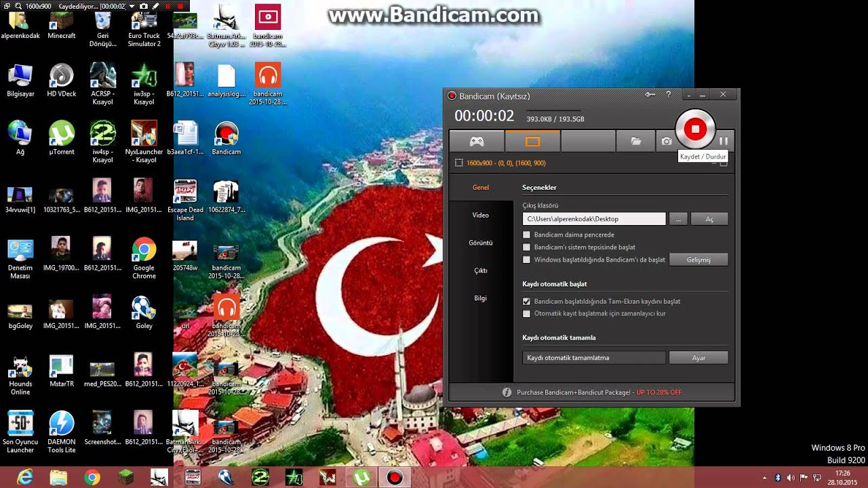Enable Windows başlatıldığında Bandicam'ı da başlat

click(527, 260)
